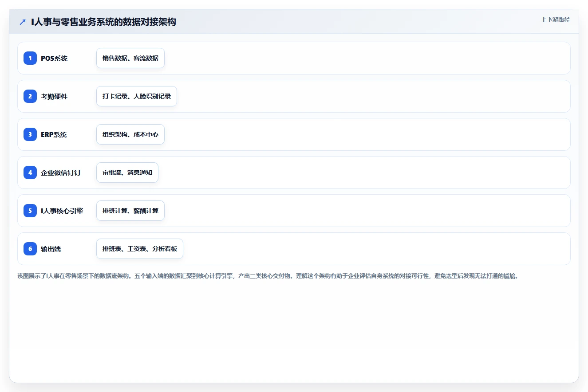Click the arrow icon beside the title
Image resolution: width=588 pixels, height=392 pixels.
(23, 22)
